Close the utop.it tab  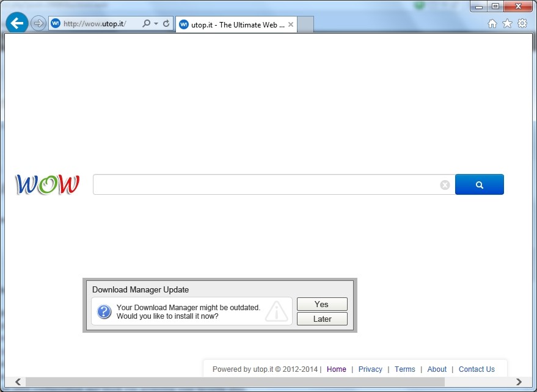tap(291, 24)
